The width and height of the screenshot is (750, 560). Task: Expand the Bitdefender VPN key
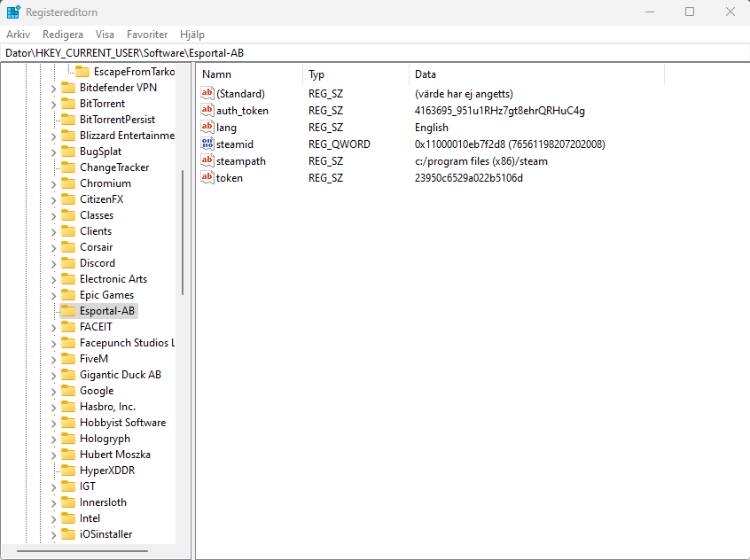point(53,89)
